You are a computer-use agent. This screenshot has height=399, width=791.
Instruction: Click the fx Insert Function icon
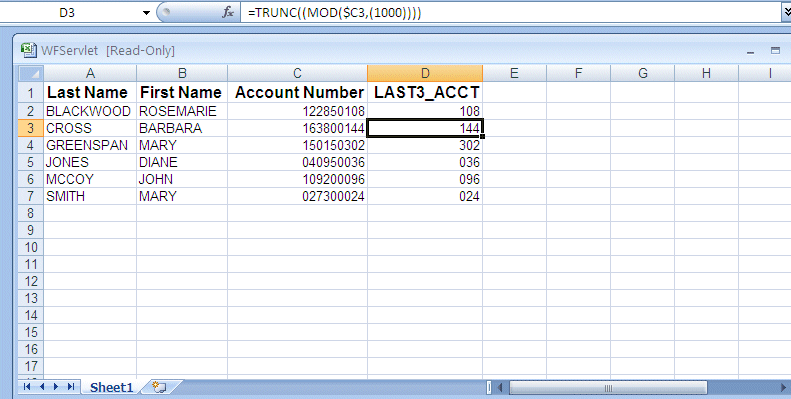pos(228,12)
